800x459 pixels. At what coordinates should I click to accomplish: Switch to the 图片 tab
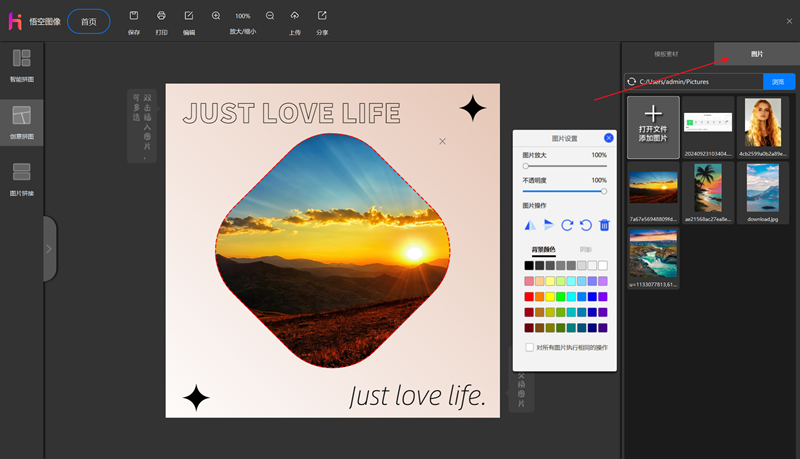(756, 54)
